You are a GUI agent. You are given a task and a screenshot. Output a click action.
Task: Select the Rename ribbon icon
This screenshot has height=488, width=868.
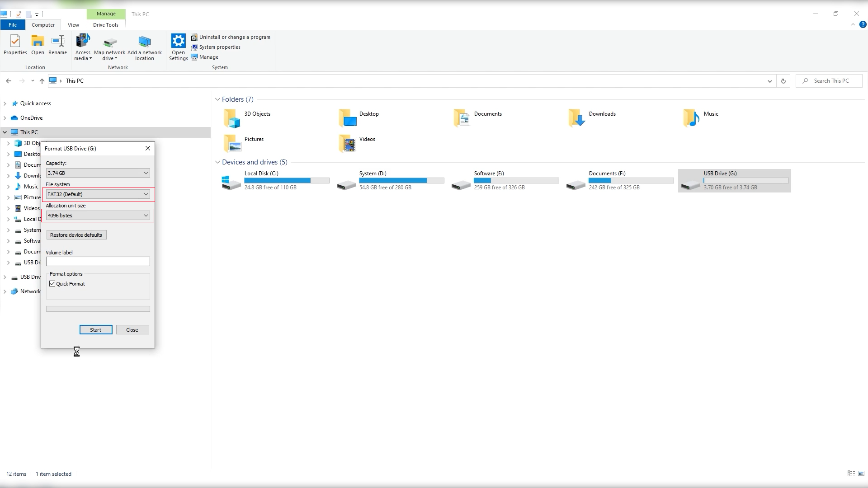(58, 45)
